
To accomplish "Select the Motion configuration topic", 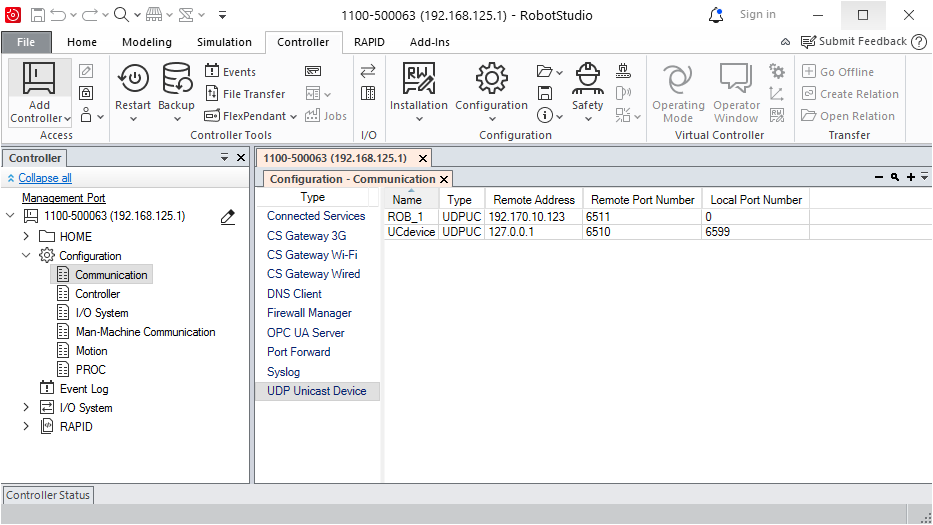I will tap(91, 351).
